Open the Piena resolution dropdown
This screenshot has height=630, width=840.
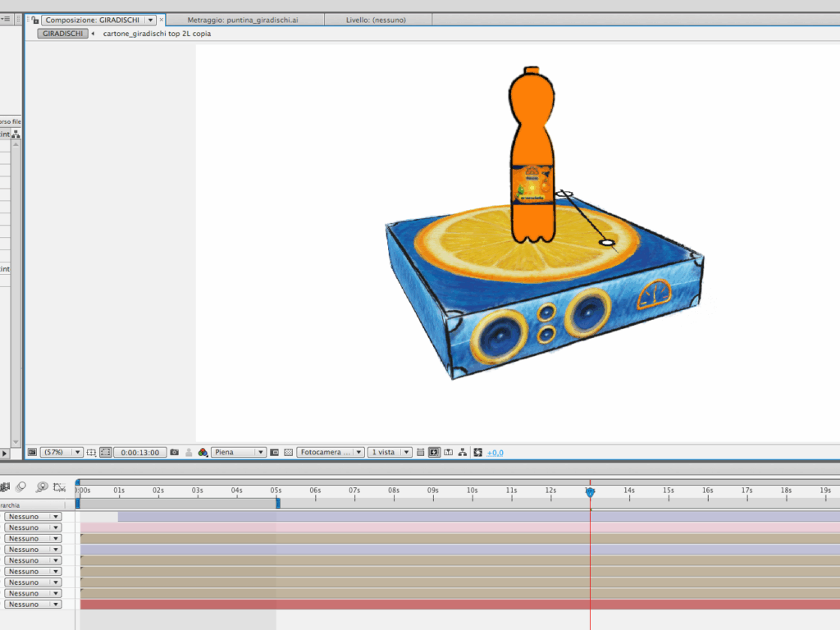point(239,452)
